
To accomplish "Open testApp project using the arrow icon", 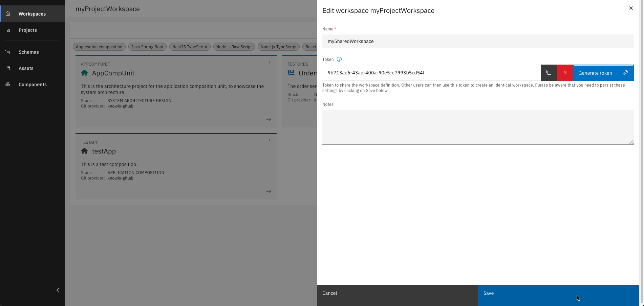I will [x=268, y=191].
